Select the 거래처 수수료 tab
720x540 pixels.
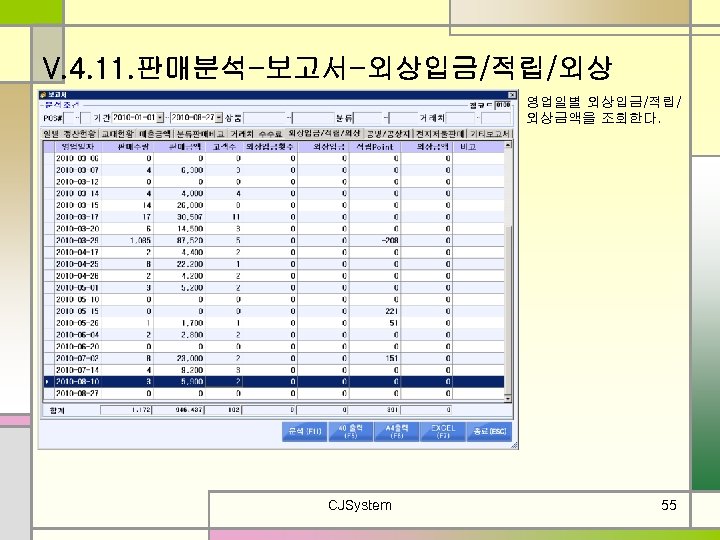(x=256, y=134)
